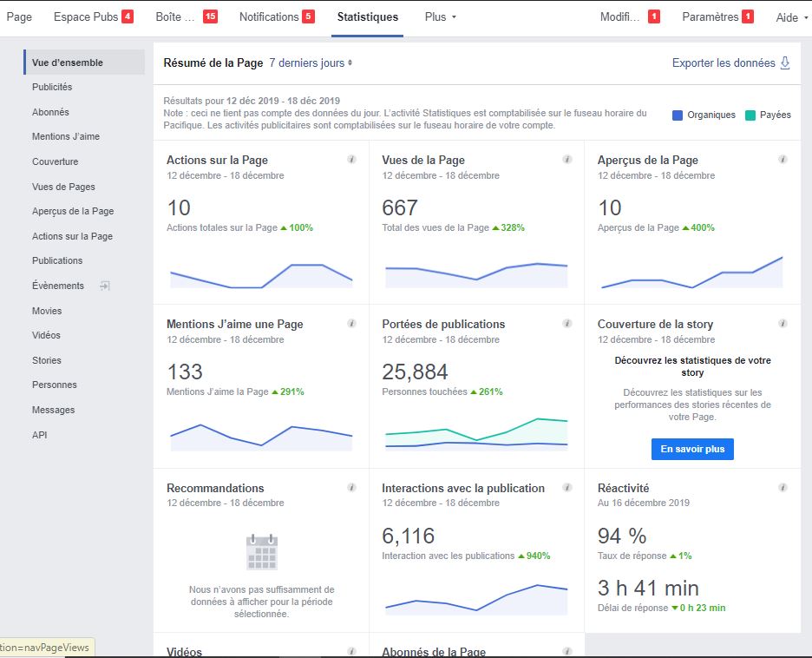812x658 pixels.
Task: Open sidebar item Actions sur la Page
Action: 72,236
